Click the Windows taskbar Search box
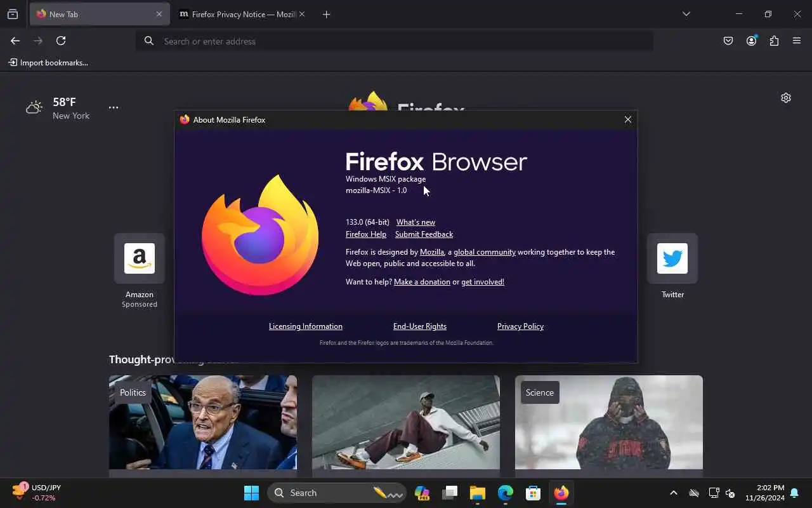Viewport: 812px width, 508px height. coord(337,493)
